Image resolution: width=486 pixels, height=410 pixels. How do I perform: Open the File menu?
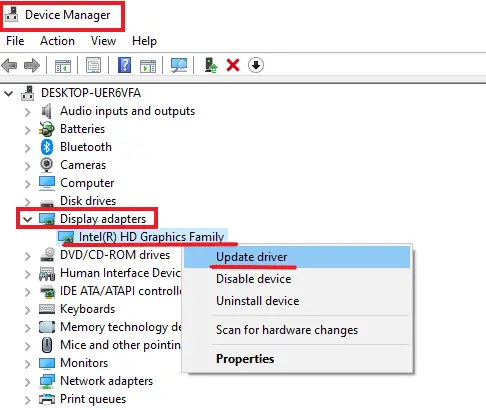pos(15,41)
